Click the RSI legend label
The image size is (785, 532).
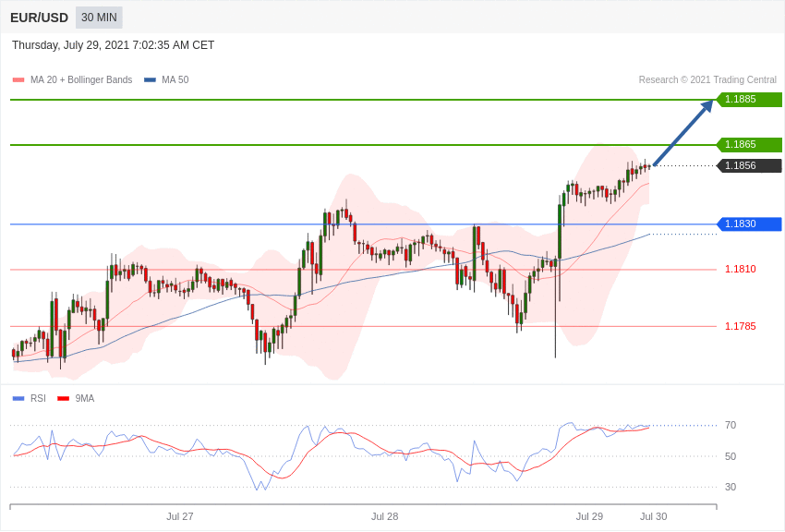(38, 398)
